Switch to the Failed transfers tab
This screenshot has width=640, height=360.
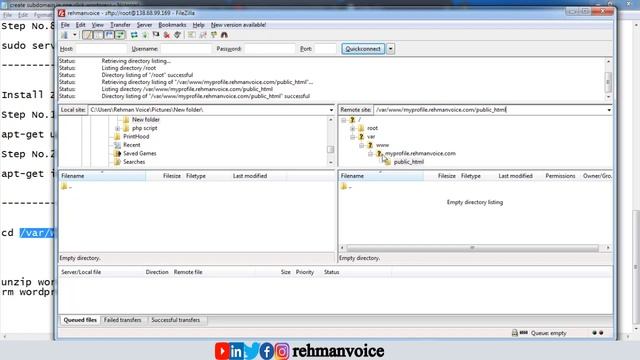pyautogui.click(x=122, y=320)
